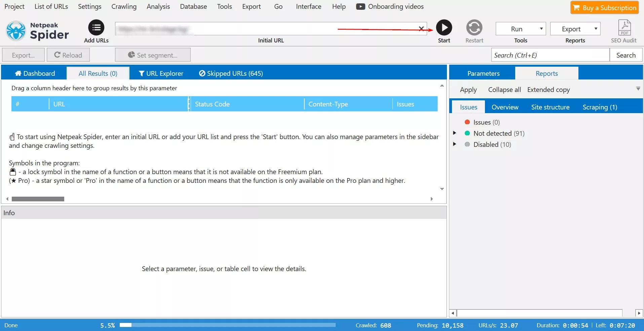Sort by the URL column header

[x=118, y=104]
